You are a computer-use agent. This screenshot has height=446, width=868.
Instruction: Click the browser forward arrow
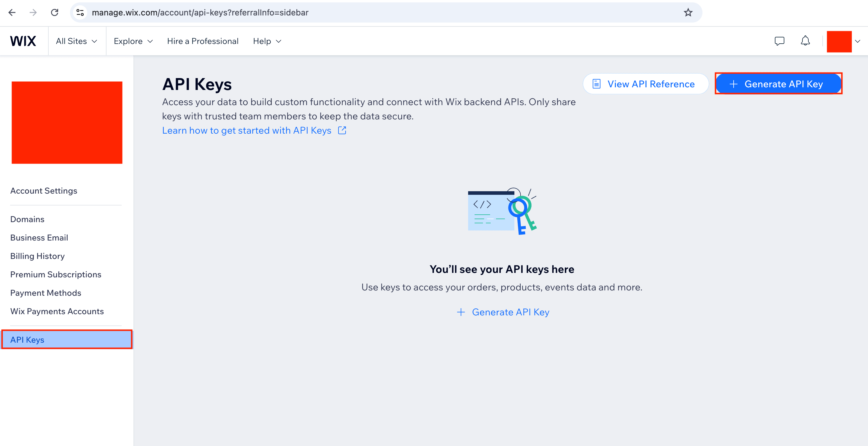(x=33, y=12)
